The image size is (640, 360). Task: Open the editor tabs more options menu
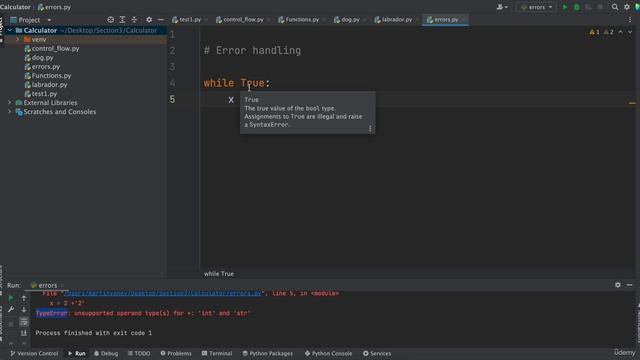630,20
